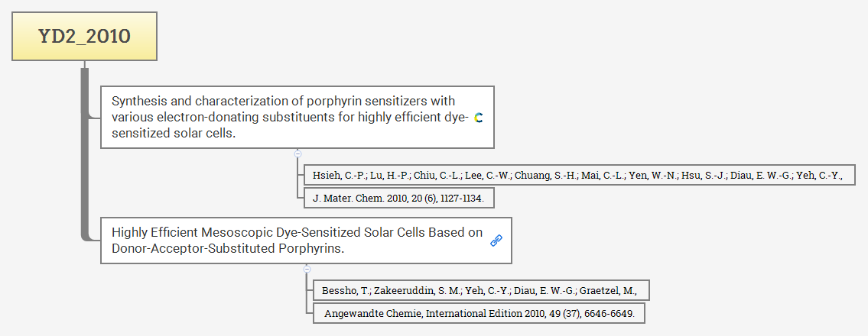The height and width of the screenshot is (336, 868).
Task: Select the Hsieh, C.-P. authors subtopic
Action: (x=577, y=176)
